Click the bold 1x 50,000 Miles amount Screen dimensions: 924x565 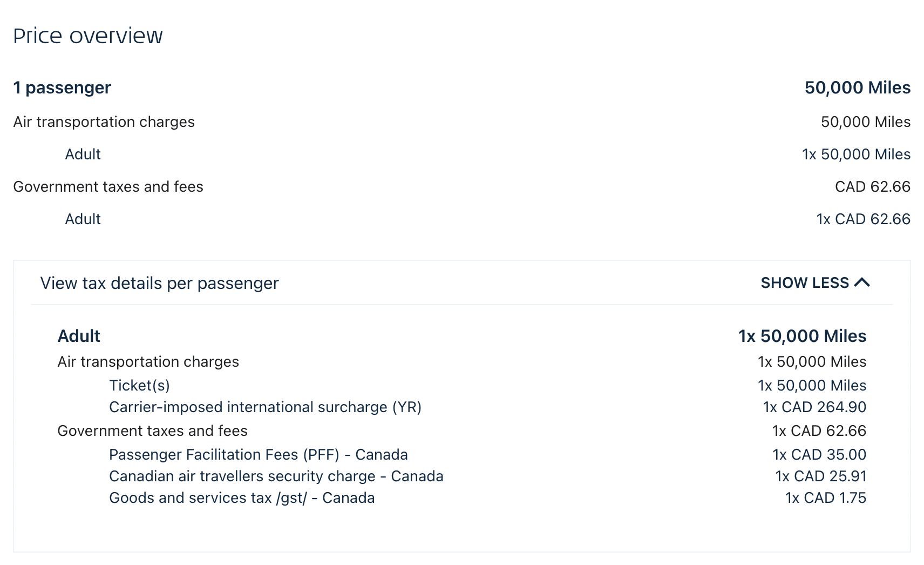(802, 336)
